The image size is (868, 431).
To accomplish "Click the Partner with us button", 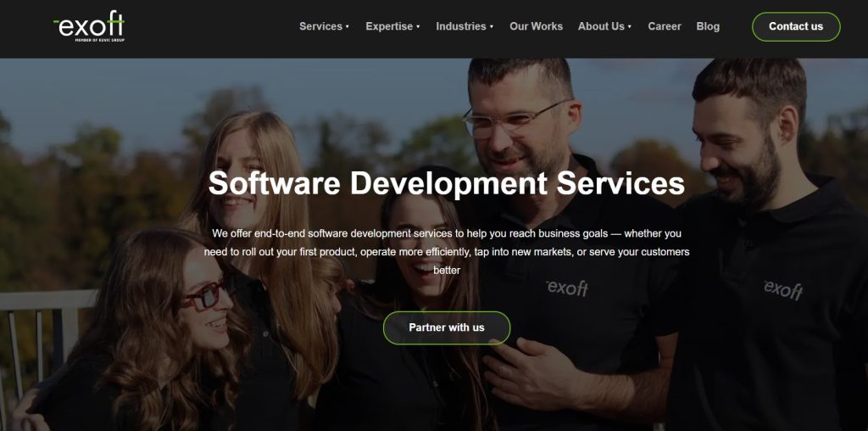I will point(447,327).
